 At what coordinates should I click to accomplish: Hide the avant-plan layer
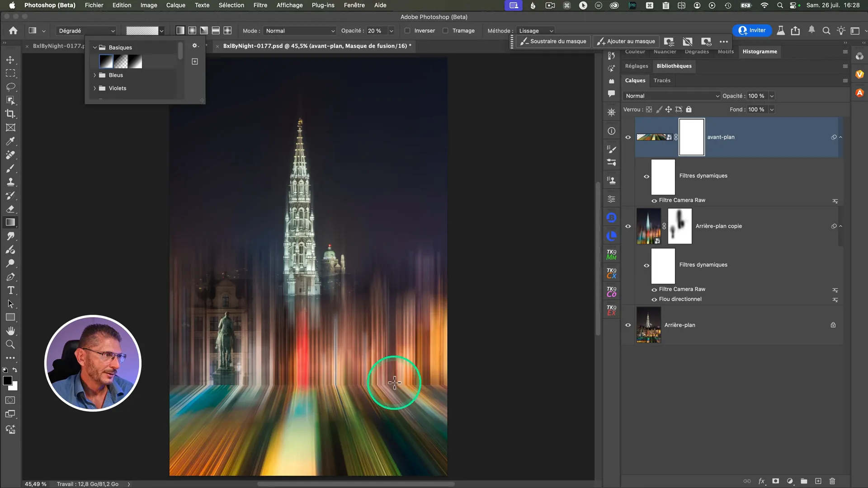pos(628,137)
